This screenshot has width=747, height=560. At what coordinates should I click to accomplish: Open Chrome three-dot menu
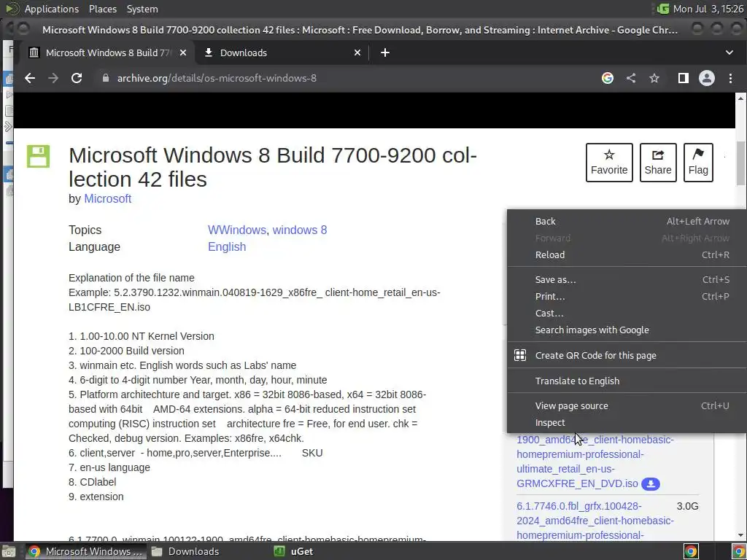point(730,78)
